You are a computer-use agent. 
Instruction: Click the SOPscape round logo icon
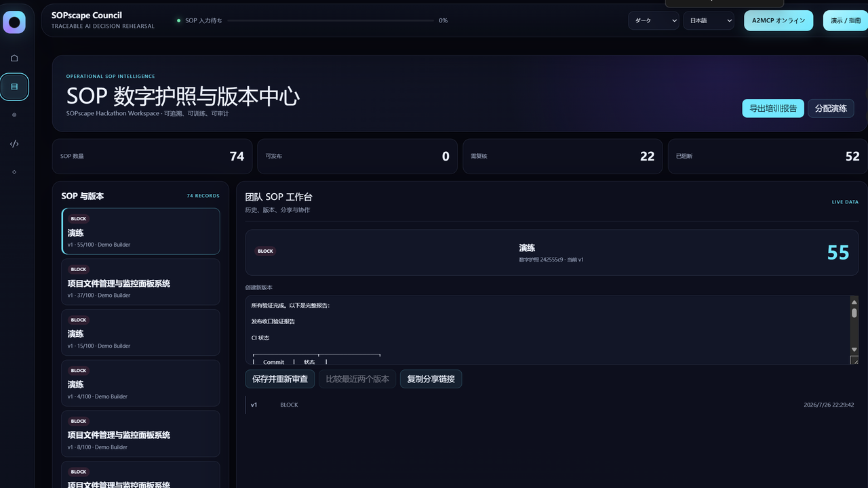(14, 22)
